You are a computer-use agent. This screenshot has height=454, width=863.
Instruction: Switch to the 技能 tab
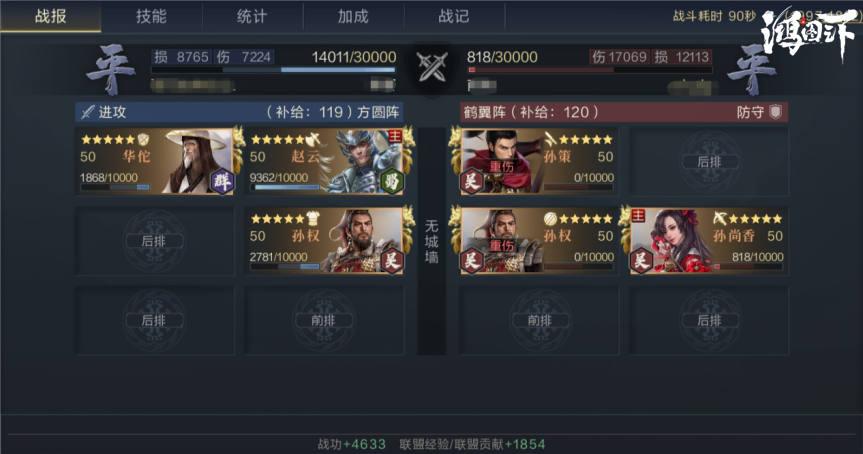pyautogui.click(x=151, y=16)
